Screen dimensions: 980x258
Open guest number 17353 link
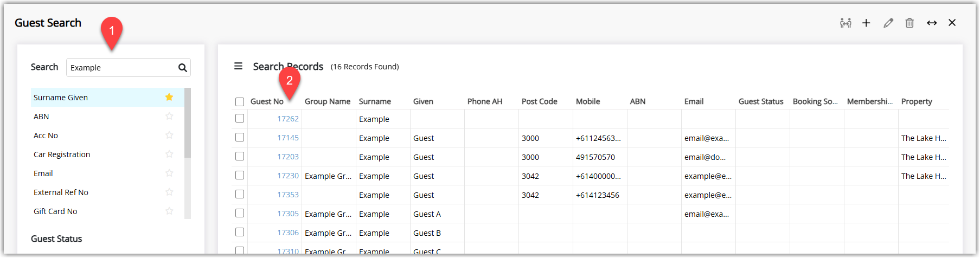[x=288, y=195]
